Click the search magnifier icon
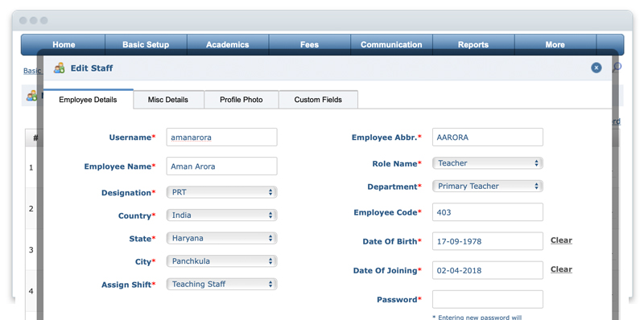The height and width of the screenshot is (320, 644). point(617,68)
